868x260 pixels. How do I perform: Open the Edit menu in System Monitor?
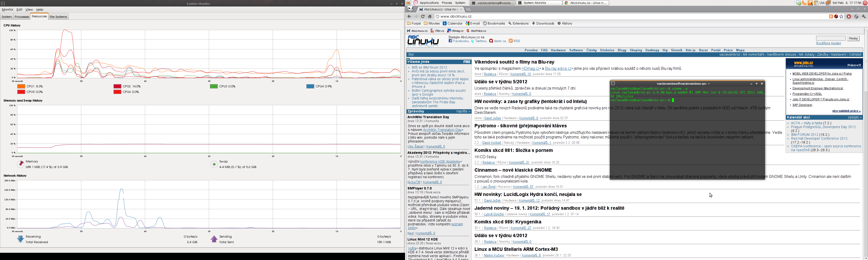click(19, 10)
